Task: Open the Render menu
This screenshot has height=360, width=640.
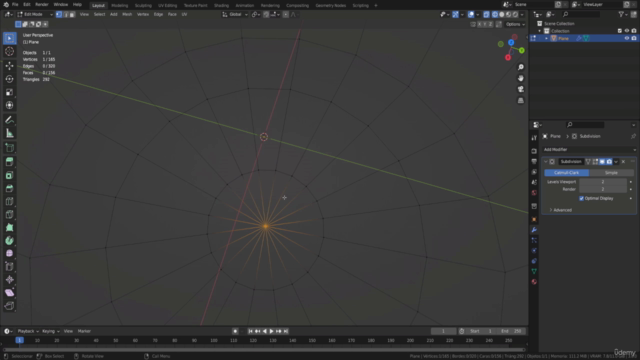Action: pos(42,4)
